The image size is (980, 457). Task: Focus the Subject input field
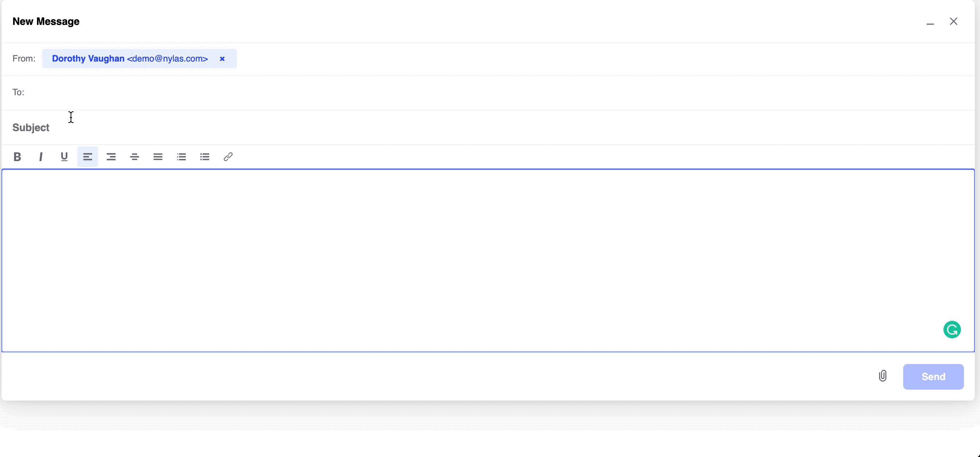(x=494, y=127)
